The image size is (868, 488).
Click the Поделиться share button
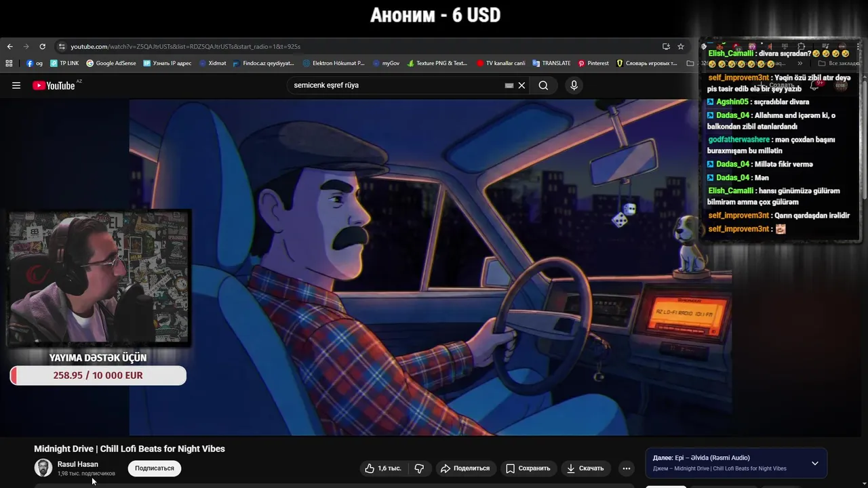(x=465, y=468)
